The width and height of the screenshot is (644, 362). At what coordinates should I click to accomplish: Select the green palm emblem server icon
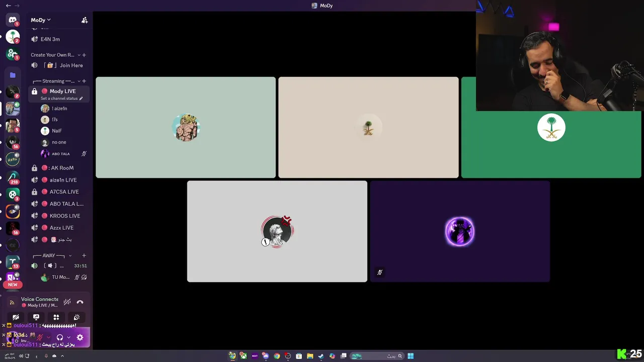coord(13,37)
